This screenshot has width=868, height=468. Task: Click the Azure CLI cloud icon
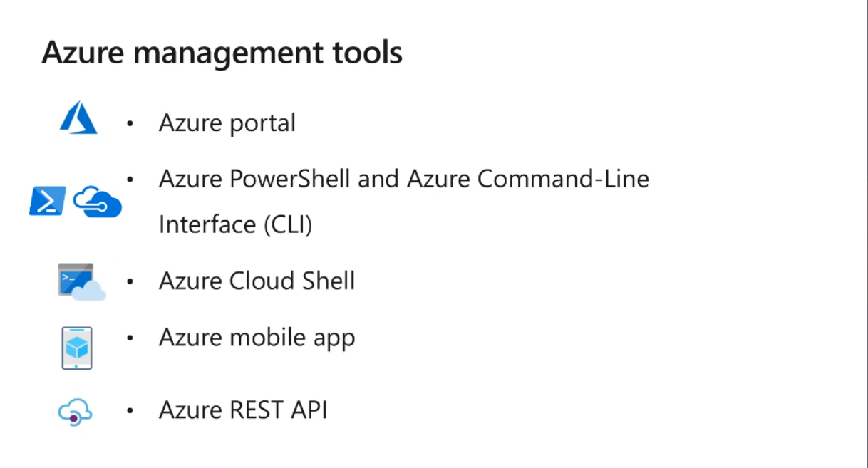(98, 202)
